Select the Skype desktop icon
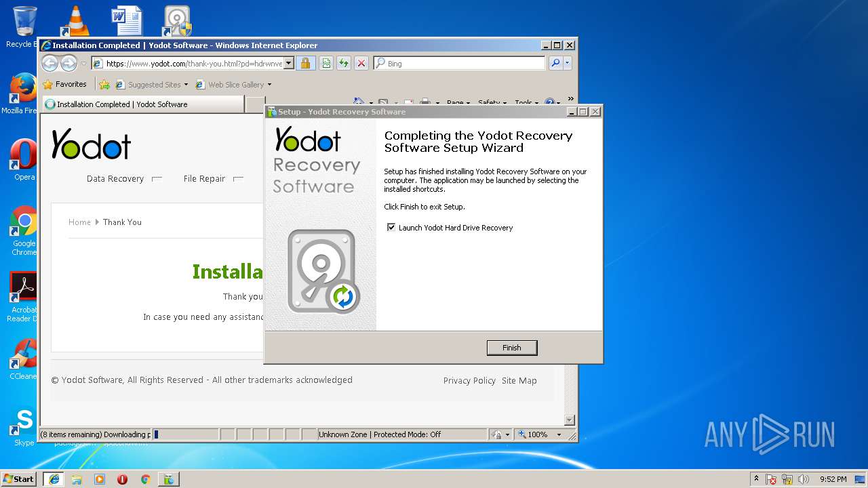The height and width of the screenshot is (488, 868). pos(24,427)
